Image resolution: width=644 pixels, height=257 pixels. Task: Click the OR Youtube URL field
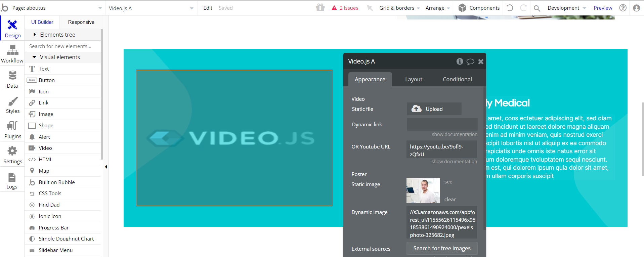point(441,149)
